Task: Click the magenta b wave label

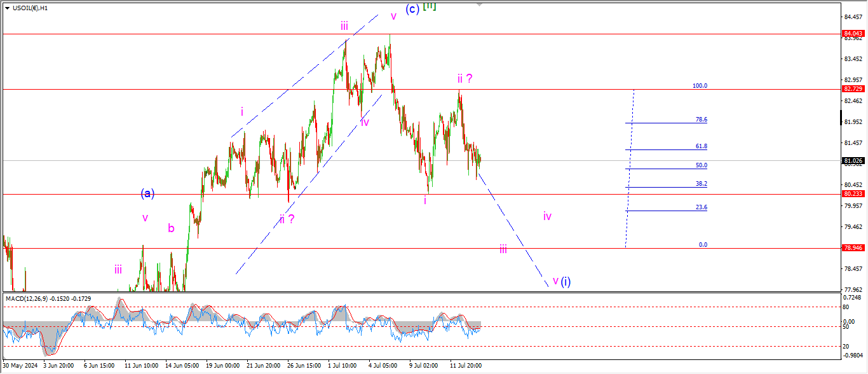Action: pyautogui.click(x=171, y=228)
